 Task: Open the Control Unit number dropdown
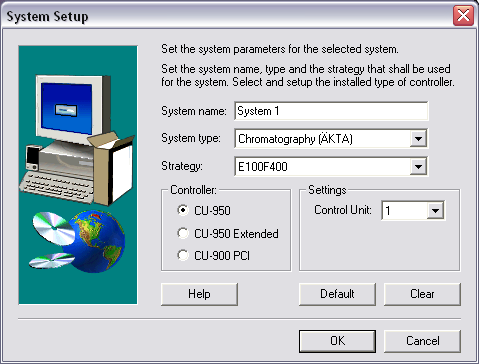[435, 210]
